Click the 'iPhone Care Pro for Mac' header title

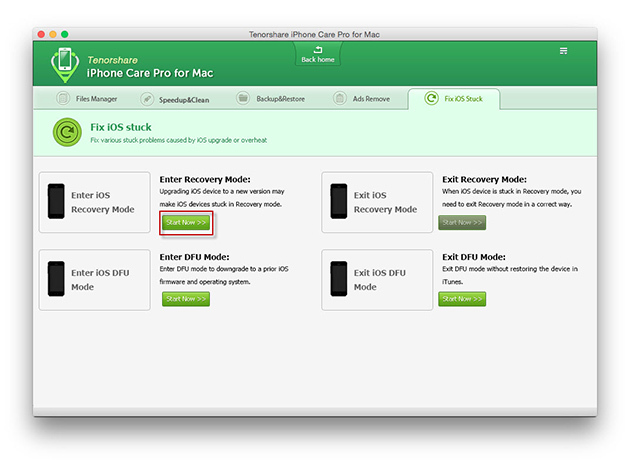[150, 73]
